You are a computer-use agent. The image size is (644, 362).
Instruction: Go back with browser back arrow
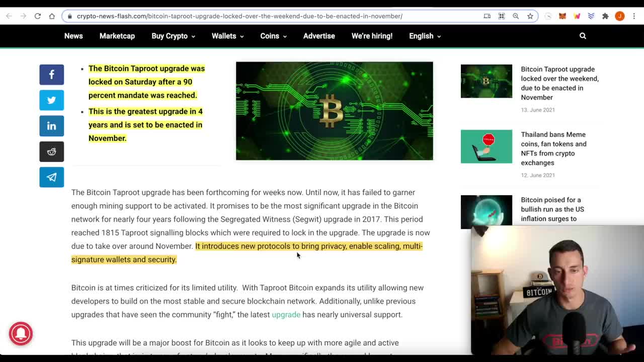click(x=9, y=16)
